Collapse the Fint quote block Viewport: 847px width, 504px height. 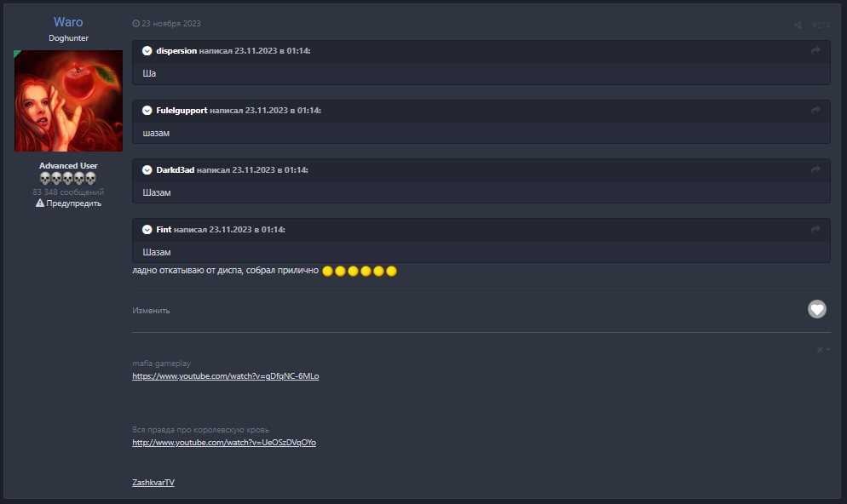(x=147, y=230)
